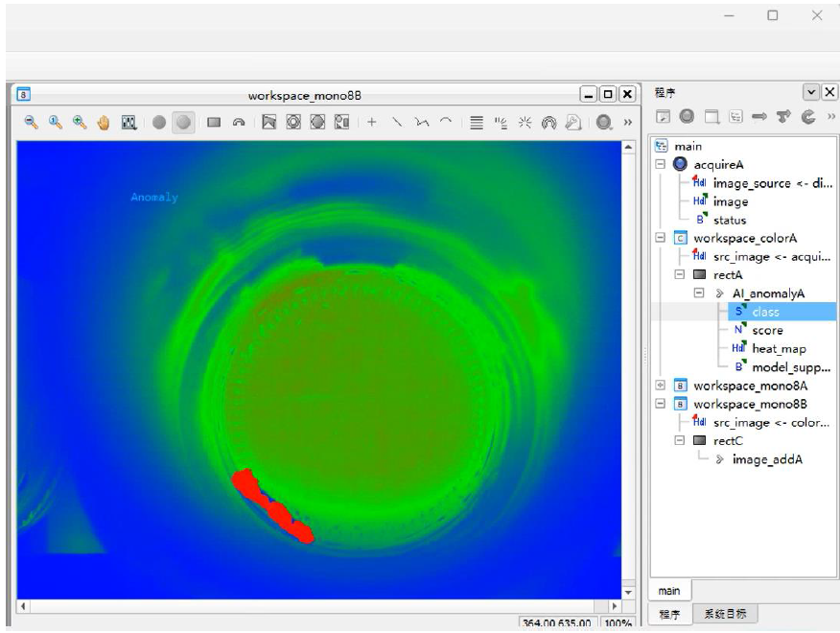Select the model_supp... tree item
Screen dimensions: 840x633
(791, 367)
